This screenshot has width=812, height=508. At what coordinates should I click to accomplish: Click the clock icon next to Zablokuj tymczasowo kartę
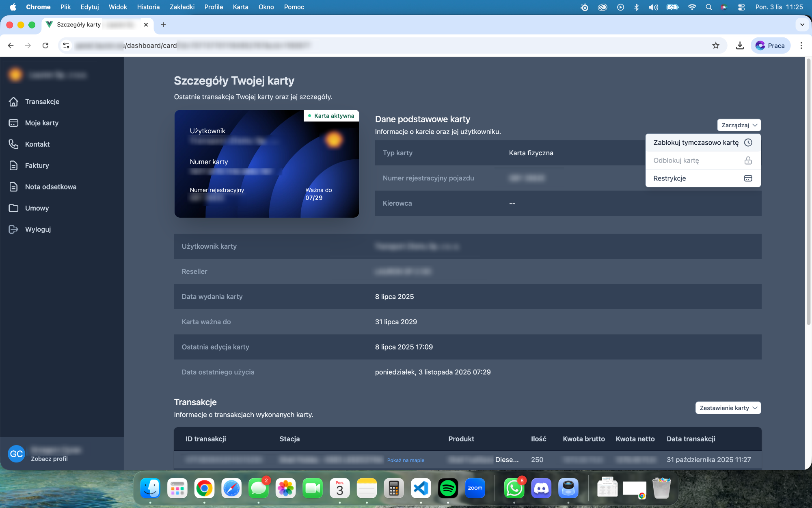(749, 142)
